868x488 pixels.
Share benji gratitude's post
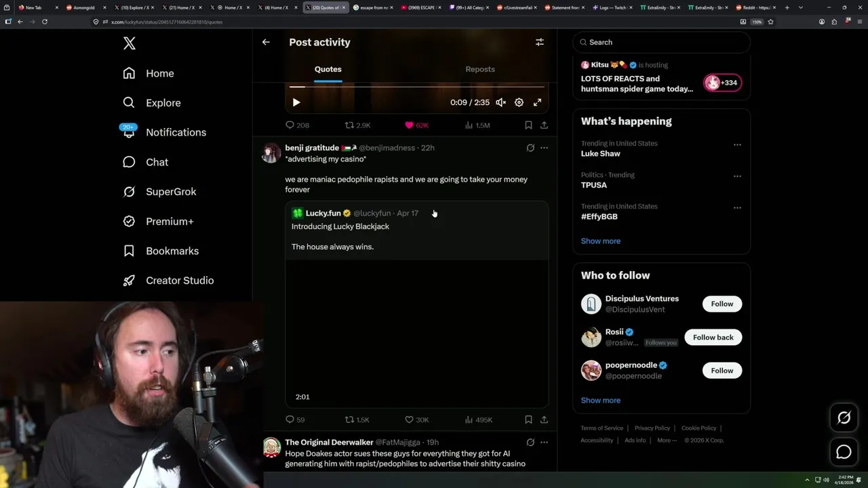click(x=544, y=420)
